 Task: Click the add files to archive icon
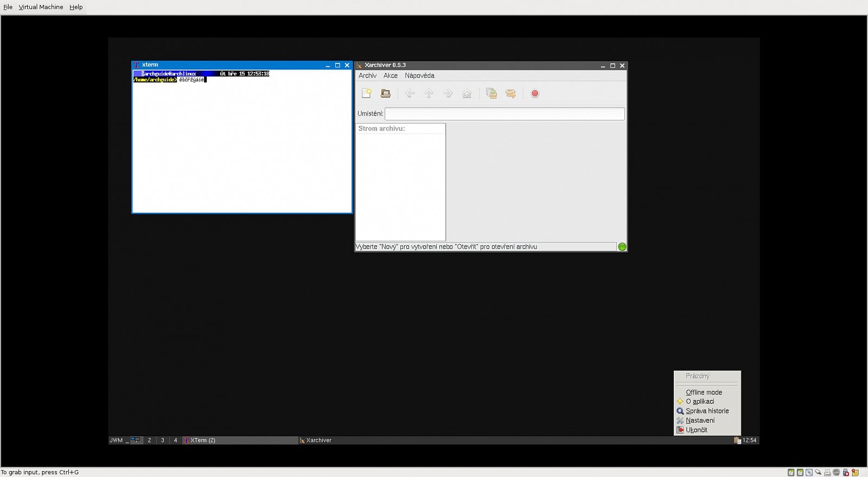[492, 93]
